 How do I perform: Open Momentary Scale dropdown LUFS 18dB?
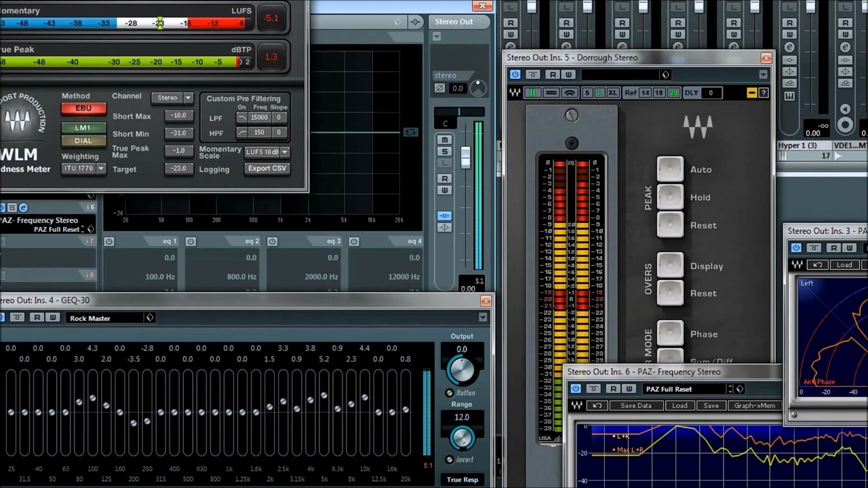[x=267, y=152]
